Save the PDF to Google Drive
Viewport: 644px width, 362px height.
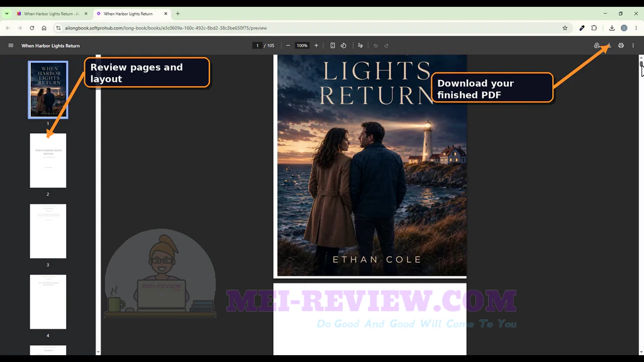[x=597, y=45]
